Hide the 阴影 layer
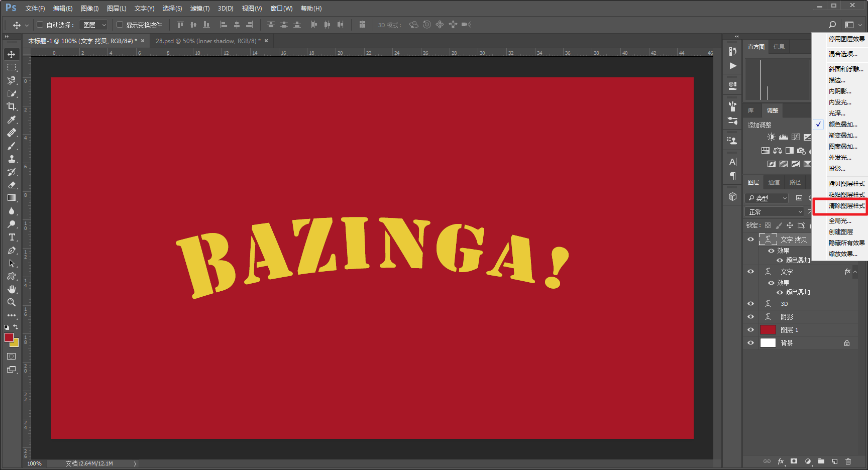 coord(750,317)
